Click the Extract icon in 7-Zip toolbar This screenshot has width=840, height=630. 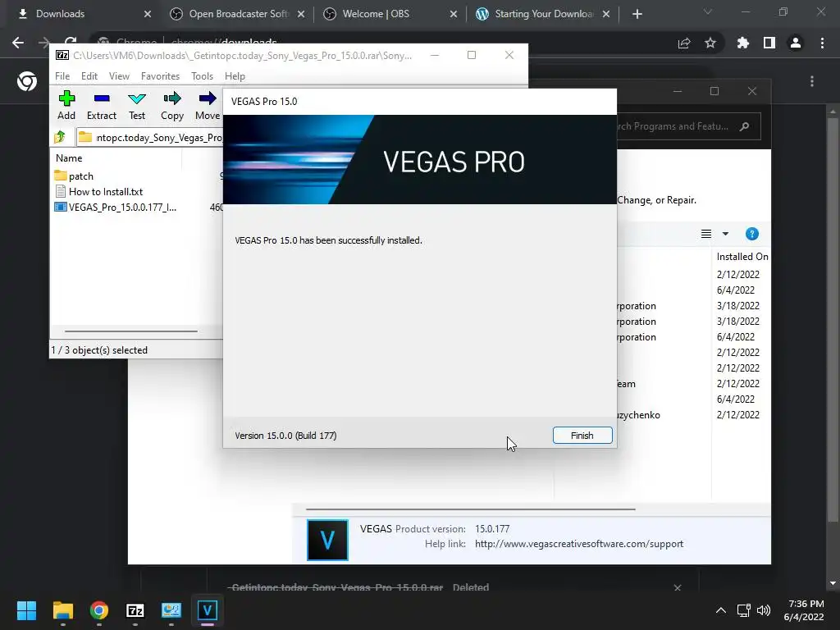pos(101,106)
